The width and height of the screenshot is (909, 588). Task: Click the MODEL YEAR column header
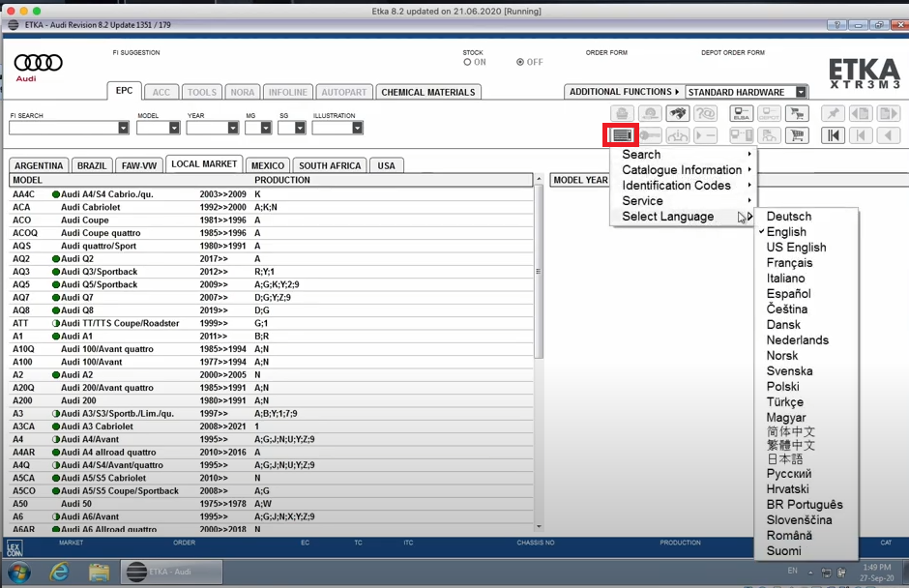click(x=580, y=180)
